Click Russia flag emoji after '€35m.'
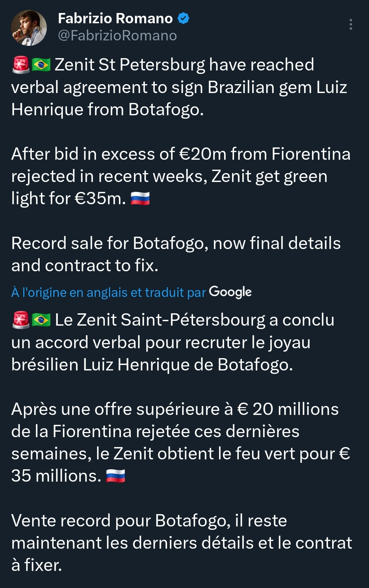 pos(140,198)
